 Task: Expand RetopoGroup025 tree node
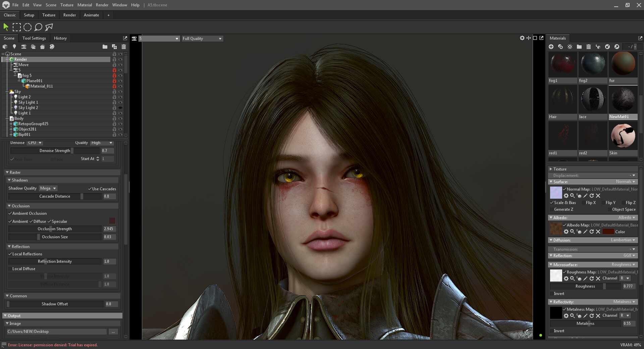click(11, 124)
